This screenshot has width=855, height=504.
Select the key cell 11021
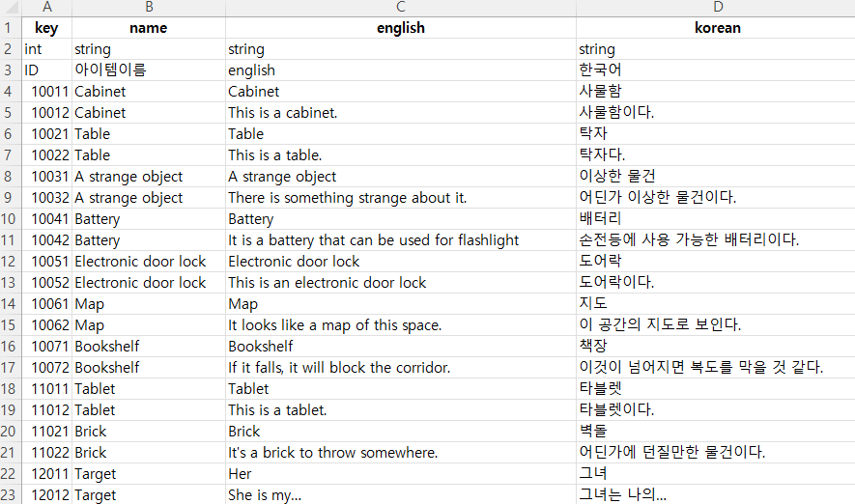pos(47,432)
